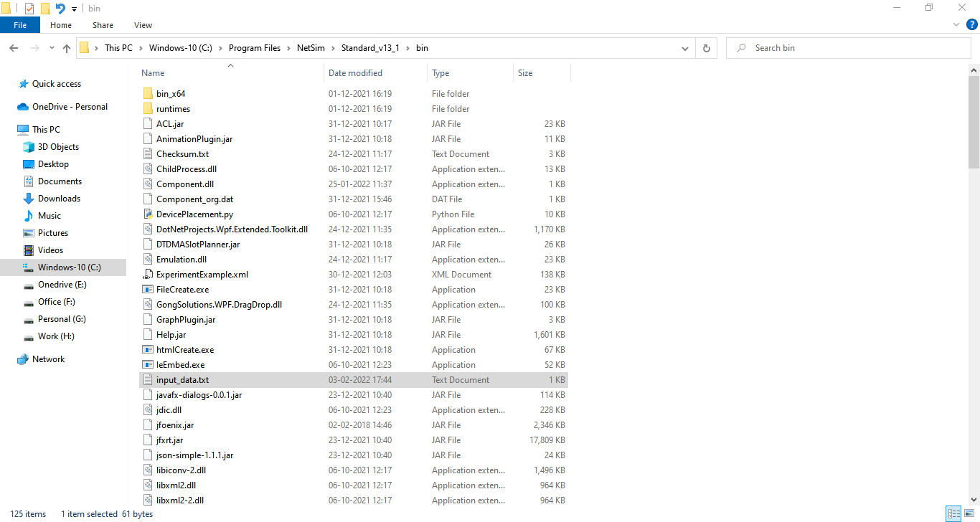This screenshot has height=522, width=980.
Task: Click the Forward navigation arrow
Action: 34,48
